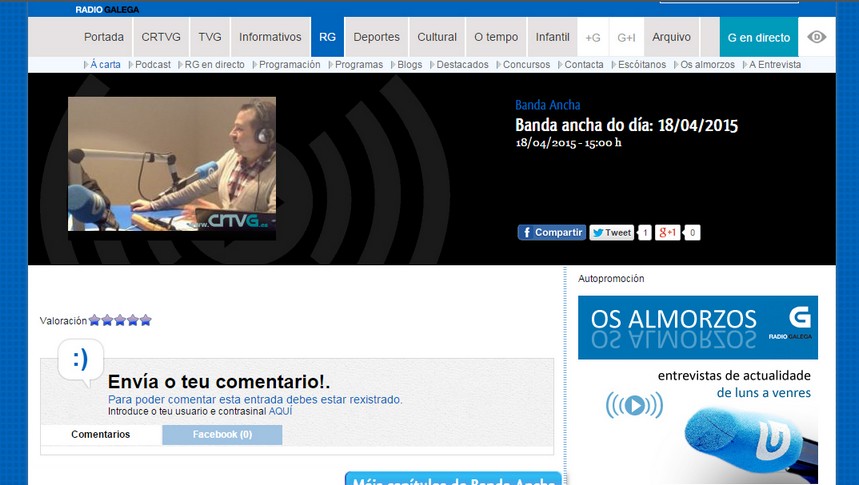Screen dimensions: 859x485
Task: Select the Comentarios tab
Action: tap(101, 435)
